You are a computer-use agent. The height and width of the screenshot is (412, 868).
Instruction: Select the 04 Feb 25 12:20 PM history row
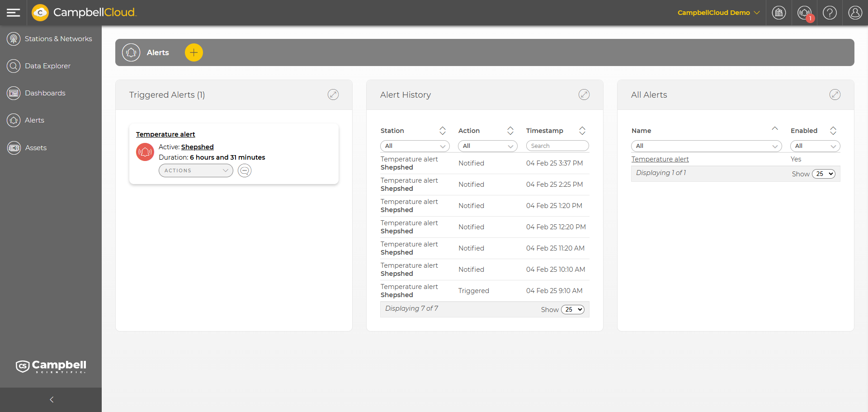[485, 227]
